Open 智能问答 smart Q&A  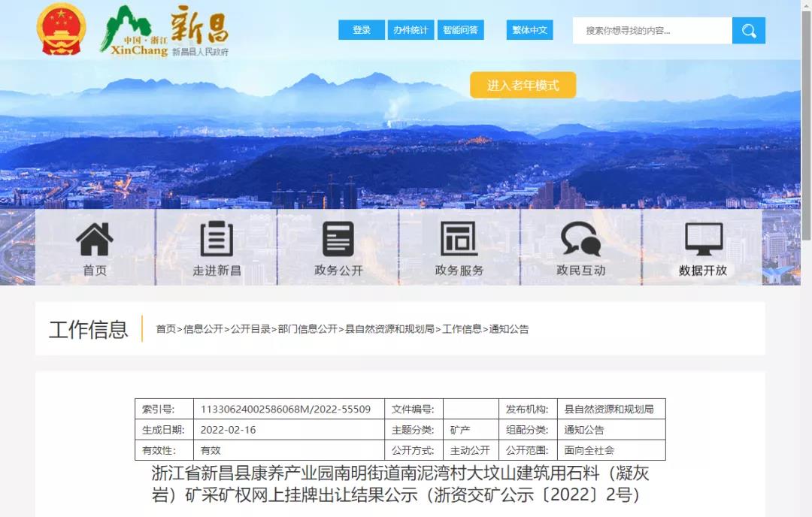[x=460, y=30]
